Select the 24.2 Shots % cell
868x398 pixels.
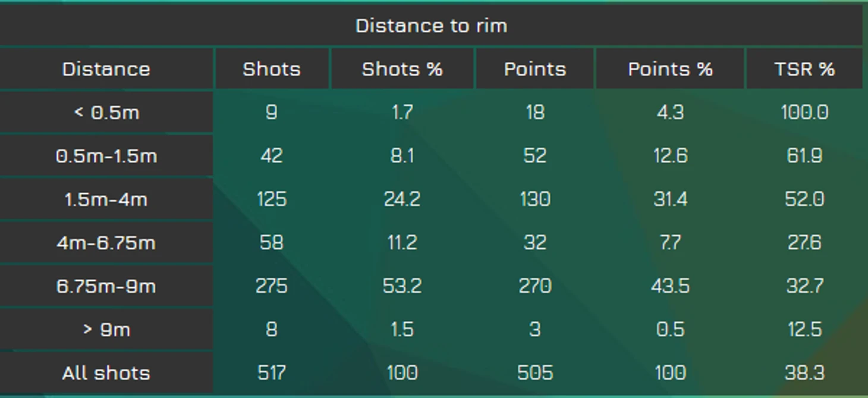(x=402, y=199)
